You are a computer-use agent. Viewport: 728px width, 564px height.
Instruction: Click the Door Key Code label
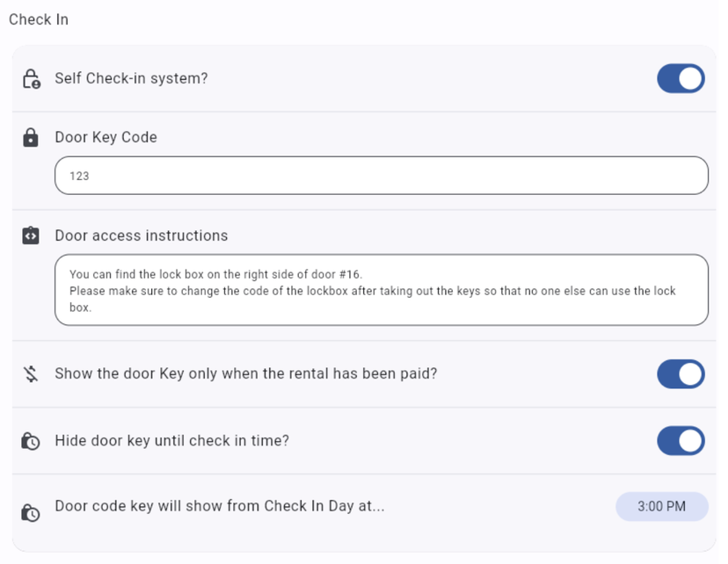tap(106, 137)
